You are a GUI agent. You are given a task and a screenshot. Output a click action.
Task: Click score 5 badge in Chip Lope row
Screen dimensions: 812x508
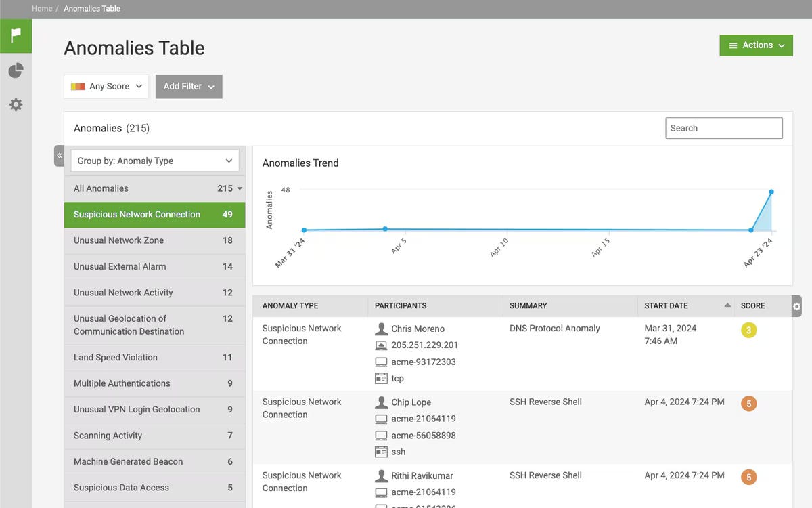tap(748, 404)
